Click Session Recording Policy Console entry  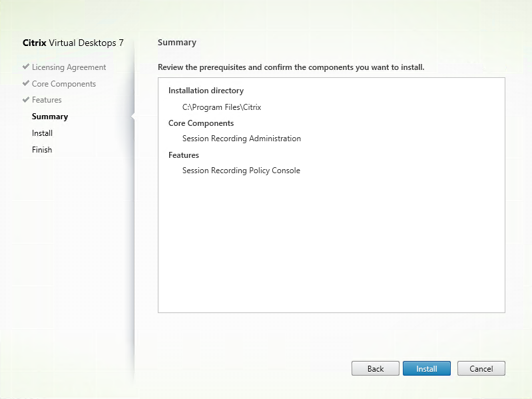(x=241, y=171)
